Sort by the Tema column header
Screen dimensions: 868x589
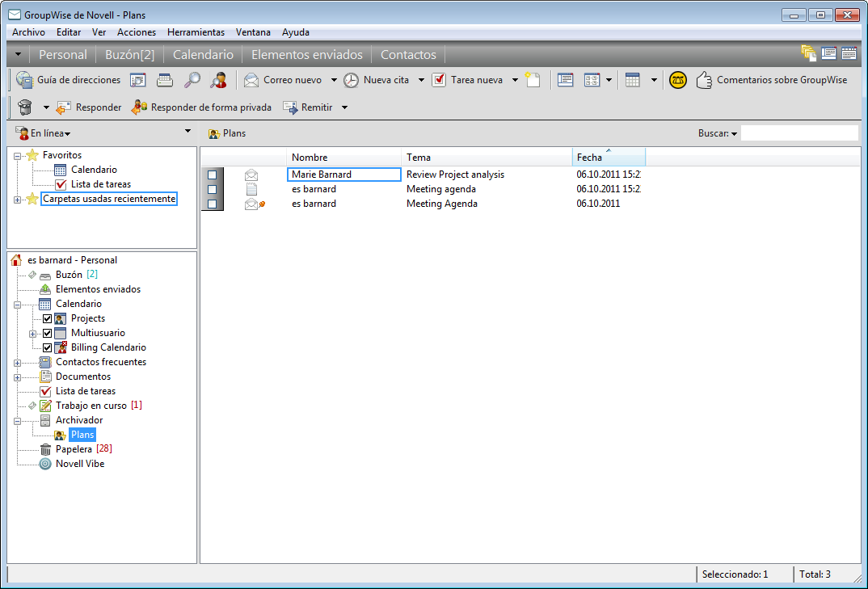487,158
